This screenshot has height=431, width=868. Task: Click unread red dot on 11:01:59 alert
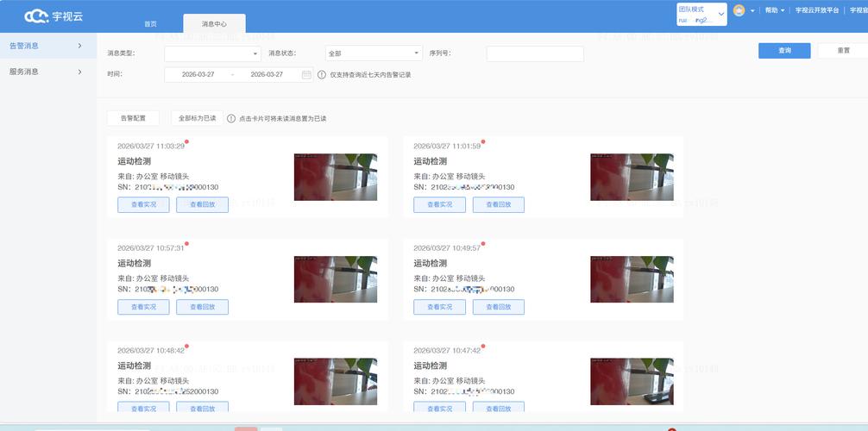pos(482,142)
